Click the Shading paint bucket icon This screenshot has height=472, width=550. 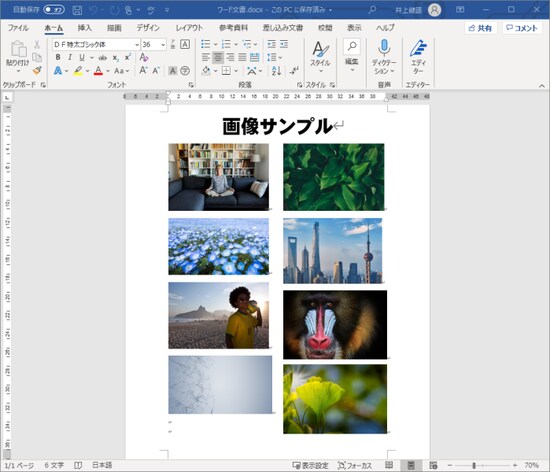206,71
